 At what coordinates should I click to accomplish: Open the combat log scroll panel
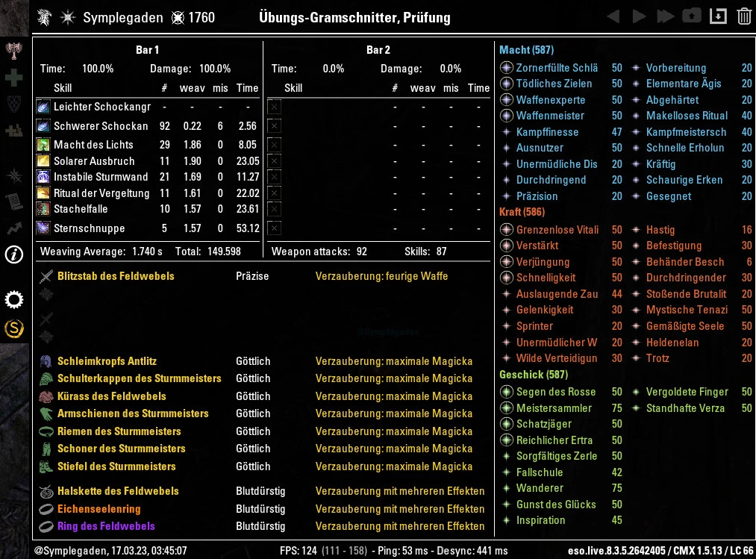pyautogui.click(x=13, y=202)
